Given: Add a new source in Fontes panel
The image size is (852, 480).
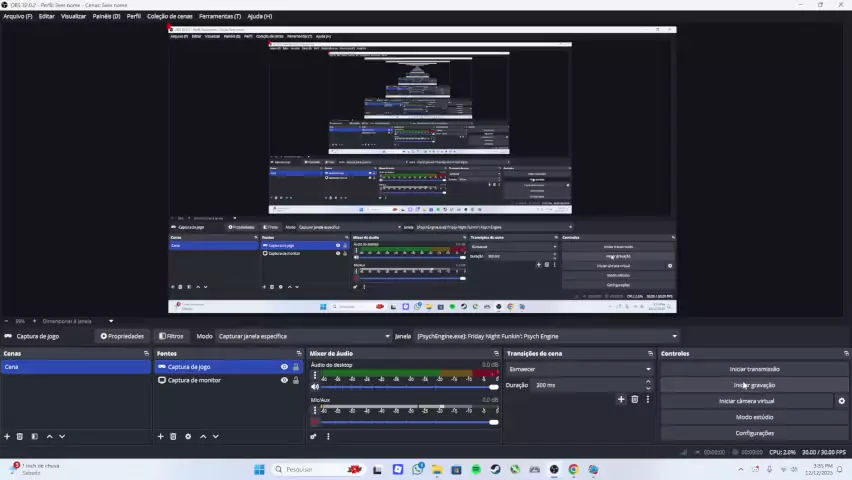Looking at the screenshot, I should click(160, 436).
